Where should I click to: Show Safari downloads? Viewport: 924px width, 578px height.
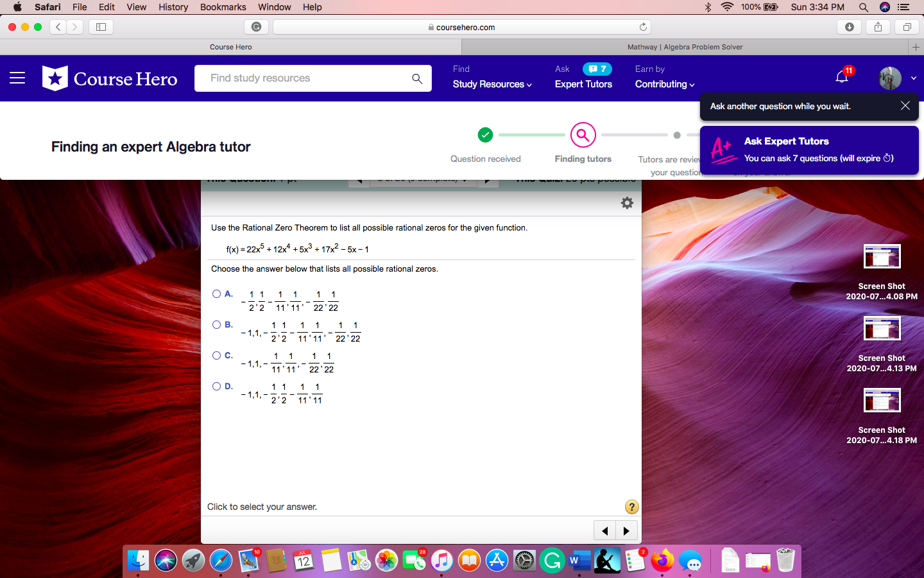click(x=849, y=27)
